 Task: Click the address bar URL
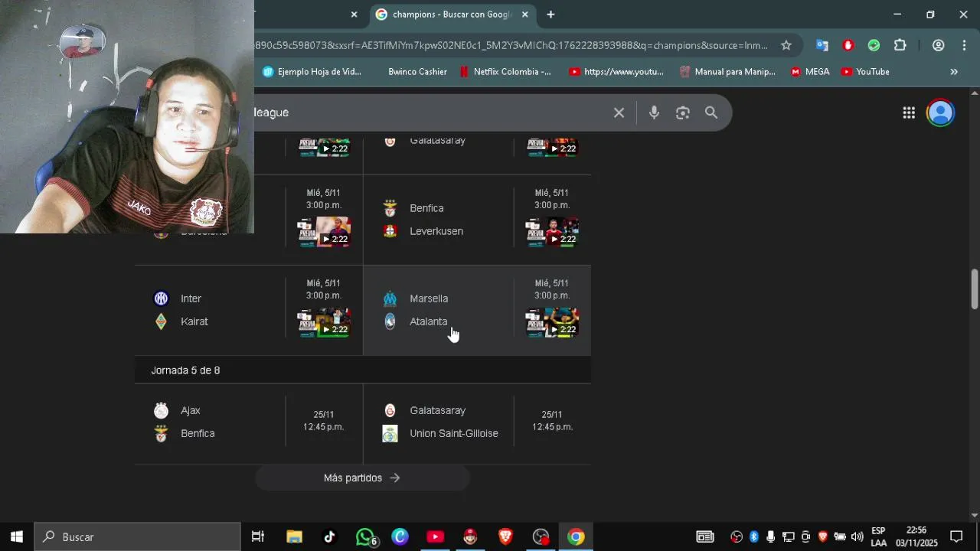(x=511, y=45)
